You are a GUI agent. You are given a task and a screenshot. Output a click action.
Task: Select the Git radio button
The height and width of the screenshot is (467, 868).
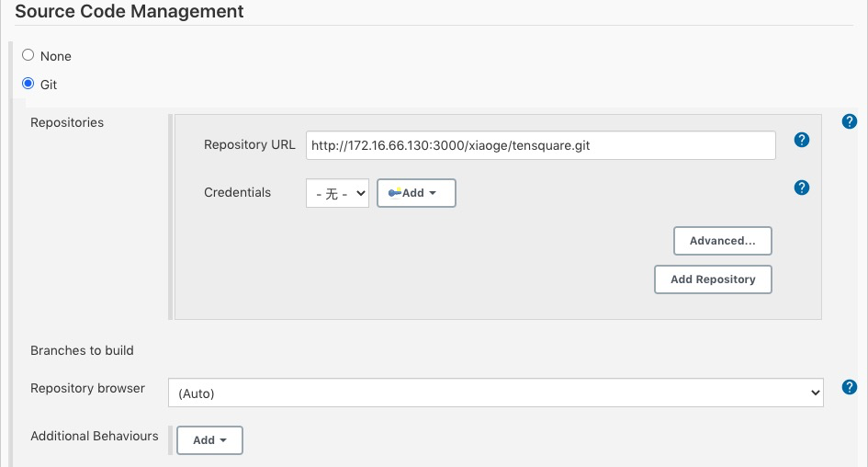point(28,84)
